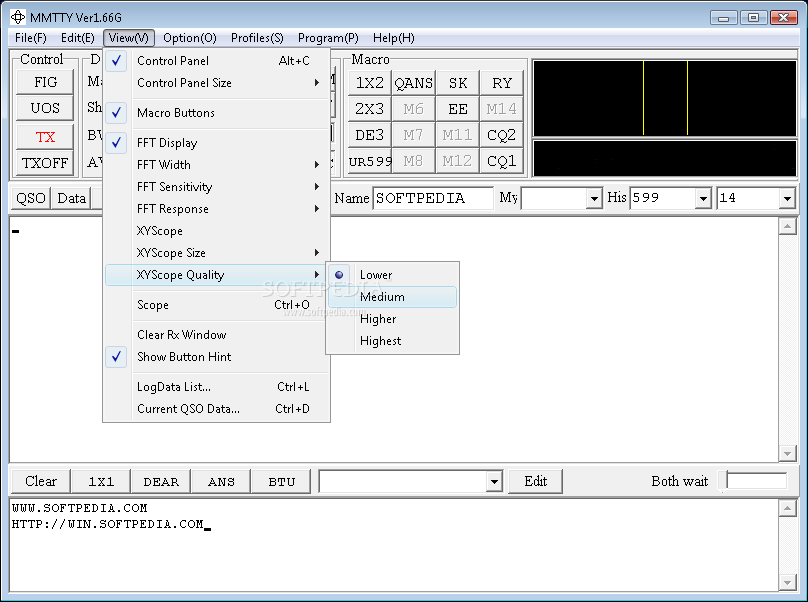
Task: Toggle the Control Panel checkmark item
Action: coord(216,61)
